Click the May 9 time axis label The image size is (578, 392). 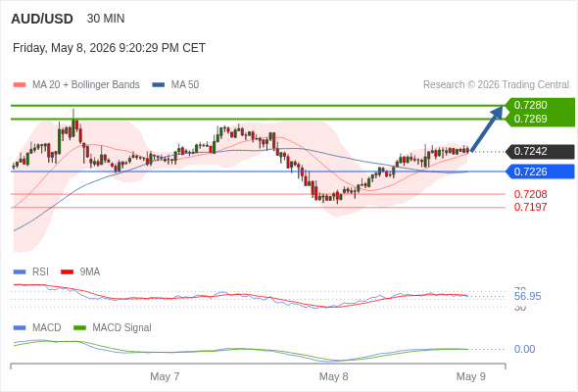point(471,376)
